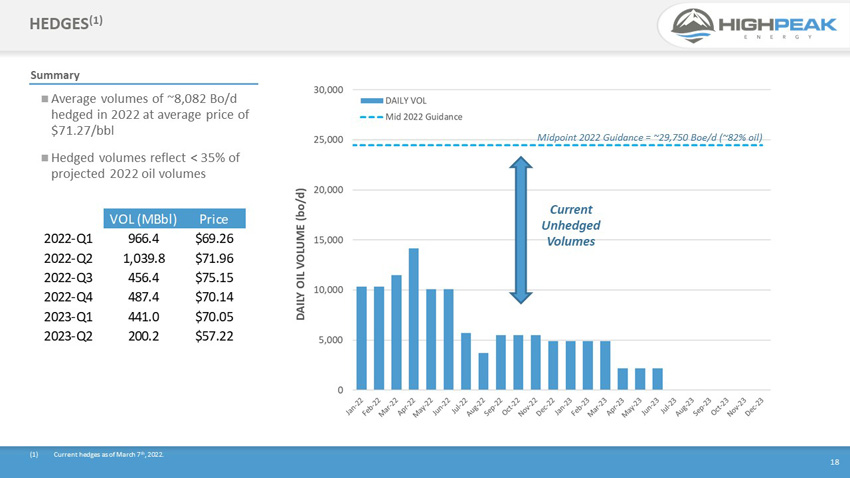Click the Mid 2022 Guidance legend entry
Screen dimensions: 850x478
tap(411, 117)
